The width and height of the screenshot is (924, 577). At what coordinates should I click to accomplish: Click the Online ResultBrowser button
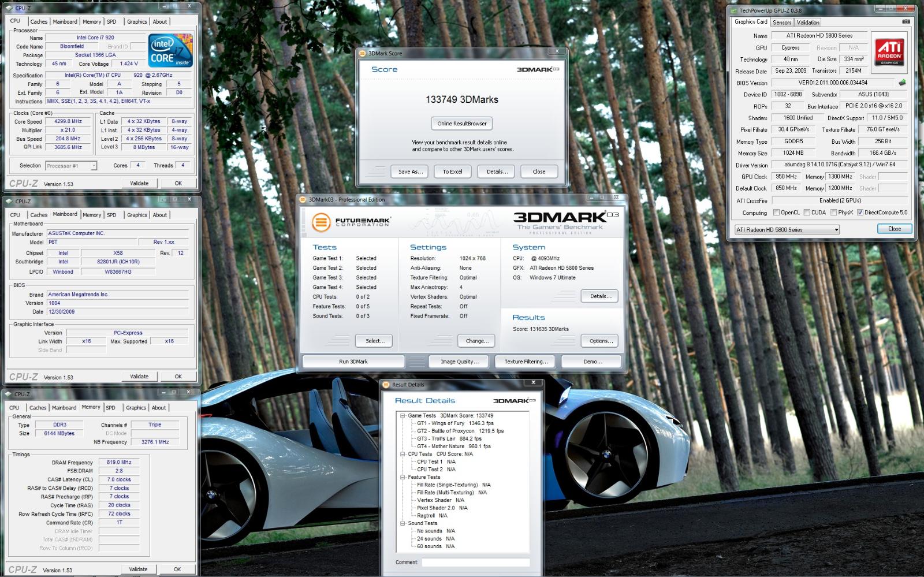coord(462,124)
